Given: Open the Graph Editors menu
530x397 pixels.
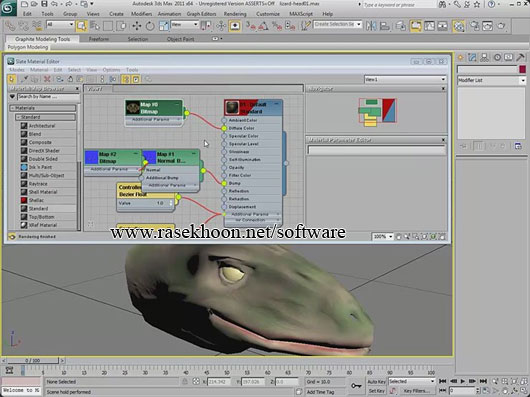Looking at the screenshot, I should 201,14.
